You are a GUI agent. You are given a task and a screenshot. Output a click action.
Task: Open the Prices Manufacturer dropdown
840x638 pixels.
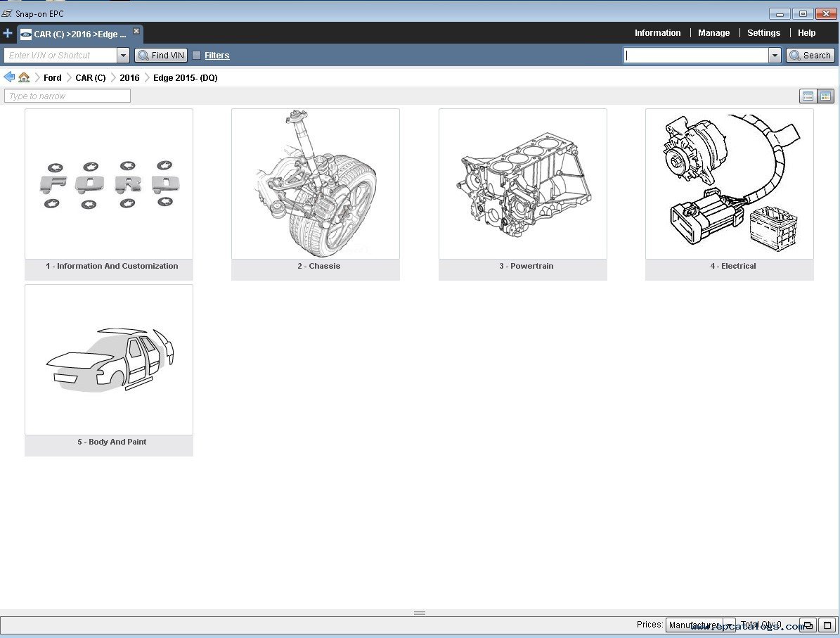click(728, 625)
